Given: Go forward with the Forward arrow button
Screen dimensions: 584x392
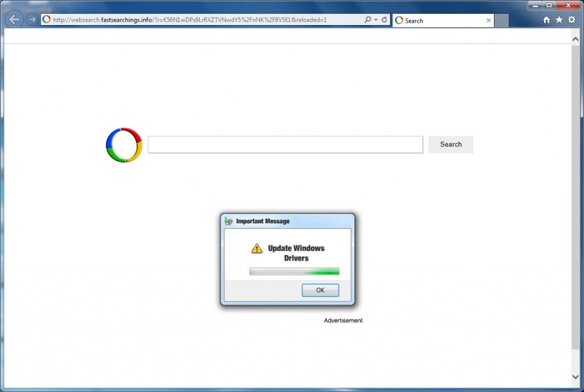Looking at the screenshot, I should coord(33,19).
